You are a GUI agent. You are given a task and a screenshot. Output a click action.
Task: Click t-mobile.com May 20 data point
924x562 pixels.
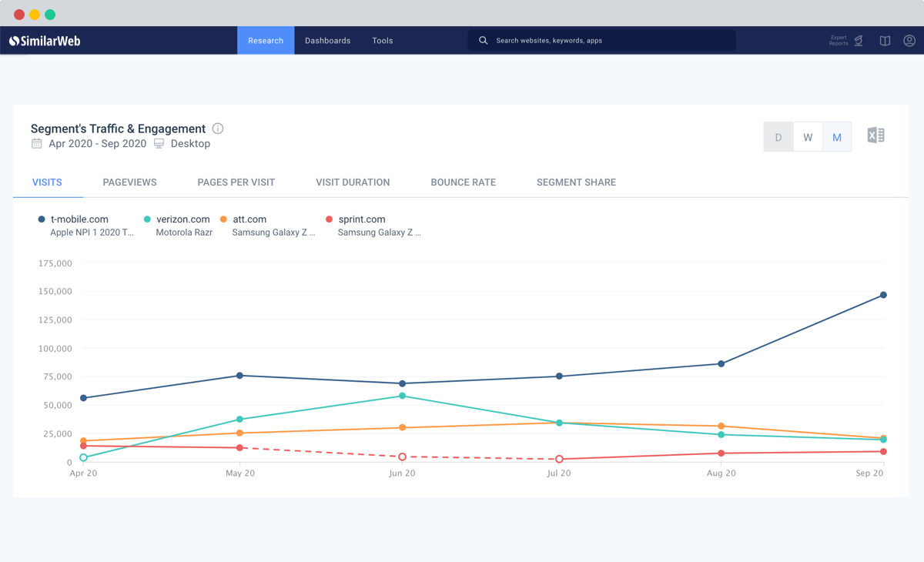click(x=240, y=376)
